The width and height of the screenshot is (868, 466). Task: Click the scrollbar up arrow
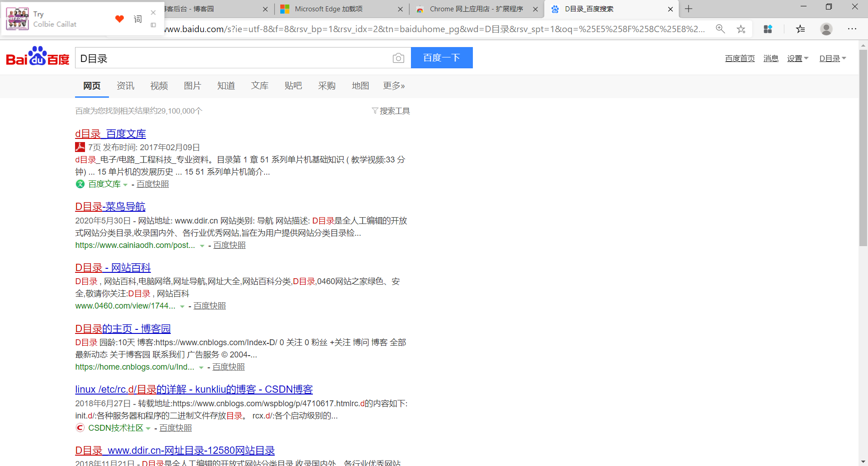click(x=863, y=45)
